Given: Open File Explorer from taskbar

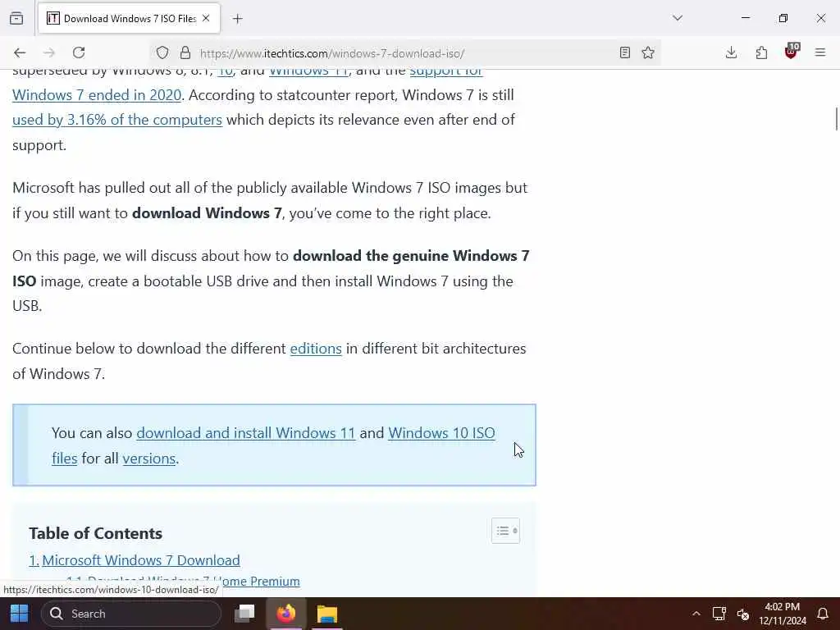Looking at the screenshot, I should pyautogui.click(x=326, y=614).
